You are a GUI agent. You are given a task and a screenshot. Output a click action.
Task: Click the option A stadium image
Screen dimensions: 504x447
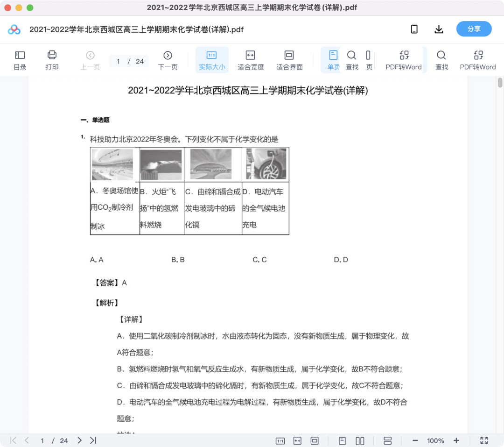[112, 164]
